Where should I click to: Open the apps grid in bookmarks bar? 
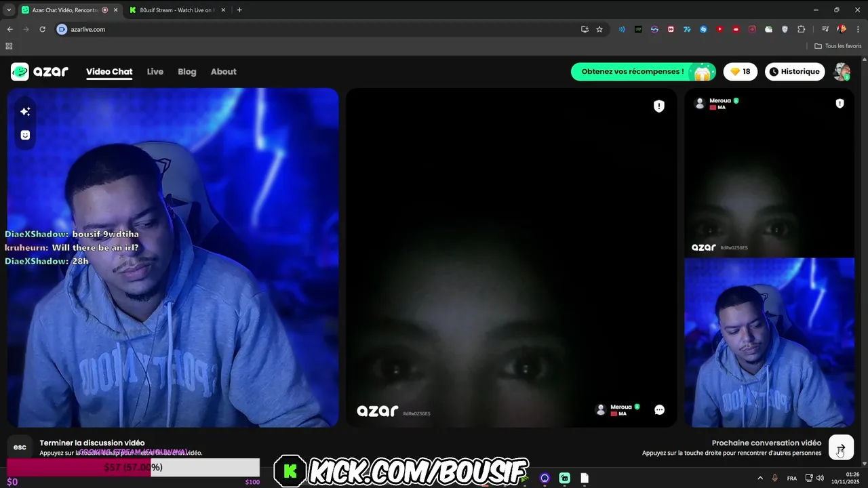pos(9,46)
